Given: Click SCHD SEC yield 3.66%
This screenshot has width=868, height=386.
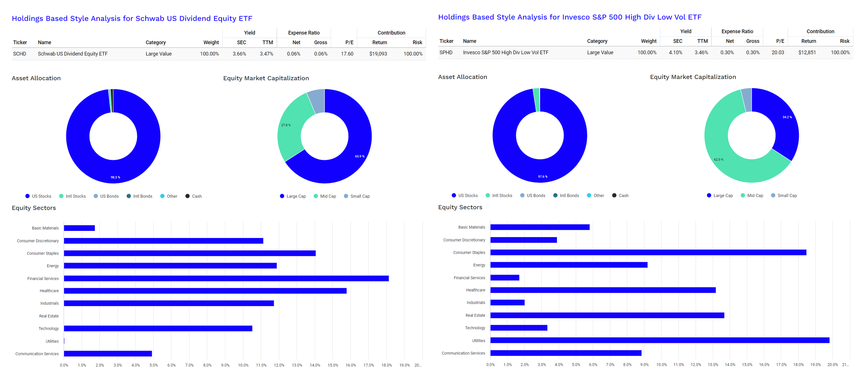Looking at the screenshot, I should click(239, 54).
